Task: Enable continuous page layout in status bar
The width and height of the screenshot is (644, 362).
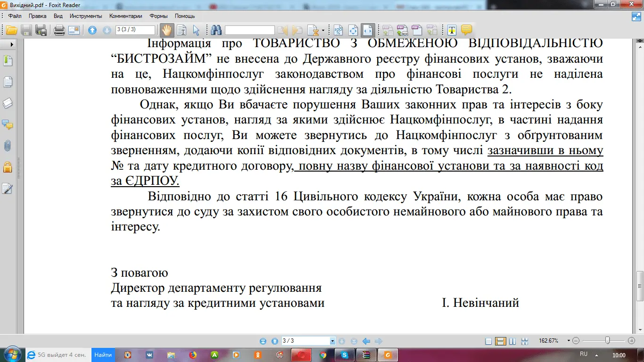Action: pos(501,341)
